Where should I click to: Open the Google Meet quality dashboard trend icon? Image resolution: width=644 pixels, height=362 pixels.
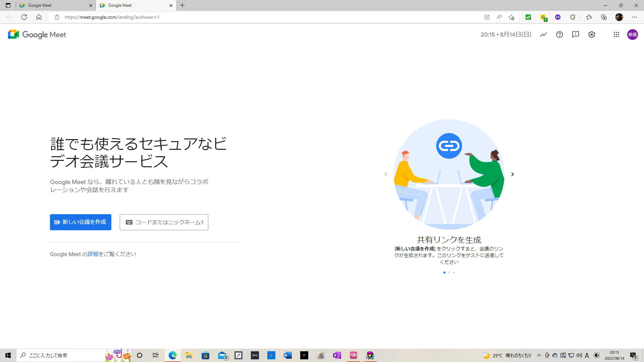point(543,35)
